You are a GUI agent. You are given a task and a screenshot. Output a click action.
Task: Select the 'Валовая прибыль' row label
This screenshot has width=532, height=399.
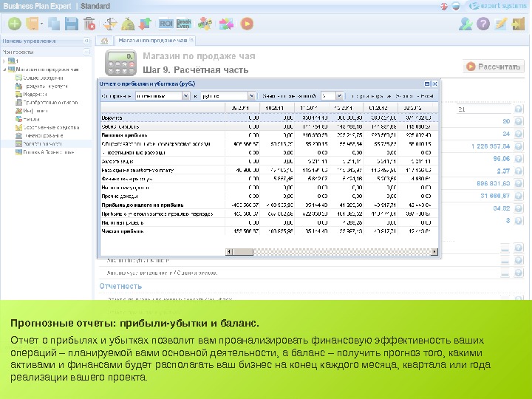point(125,135)
